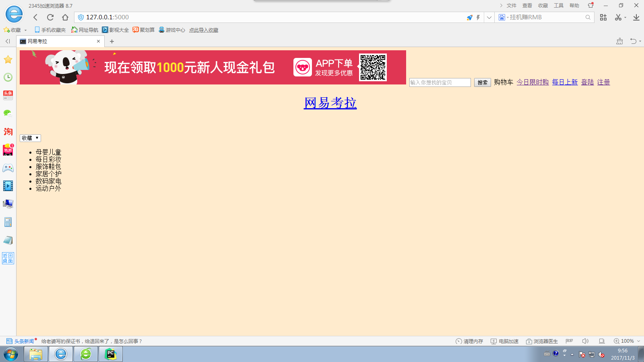Click the magnifier icon in search box
Viewport: 644px width, 362px height.
pos(588,17)
